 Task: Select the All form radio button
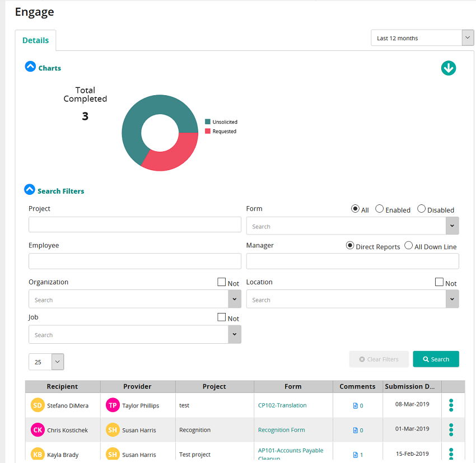click(355, 209)
